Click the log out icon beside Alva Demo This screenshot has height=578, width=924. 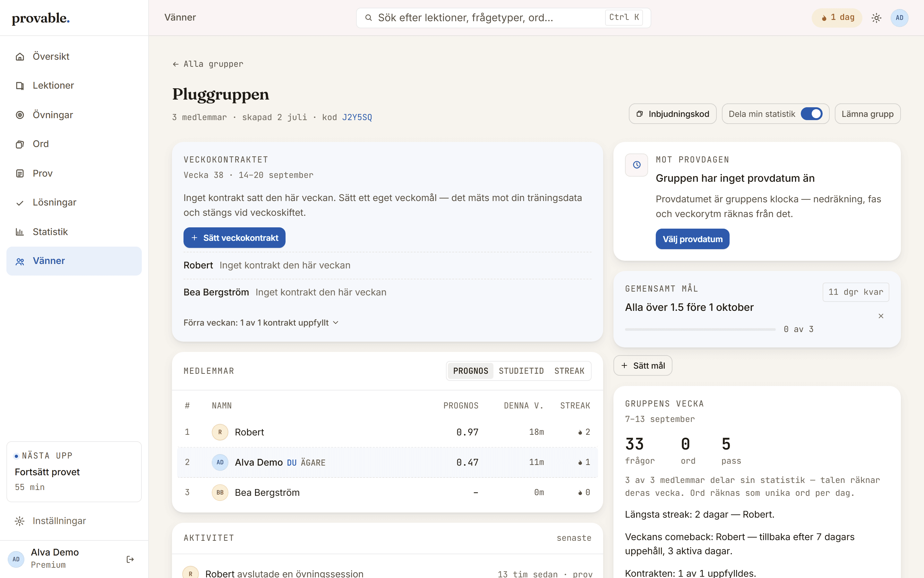[130, 559]
